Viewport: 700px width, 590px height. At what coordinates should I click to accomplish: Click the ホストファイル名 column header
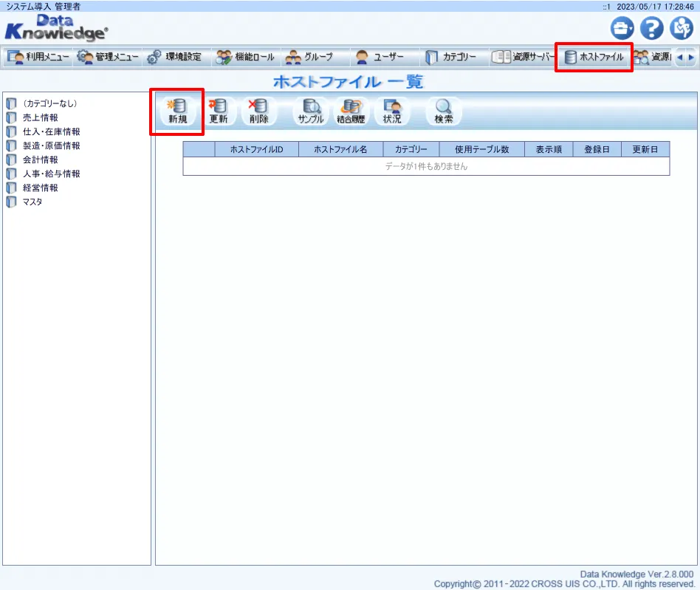[340, 149]
